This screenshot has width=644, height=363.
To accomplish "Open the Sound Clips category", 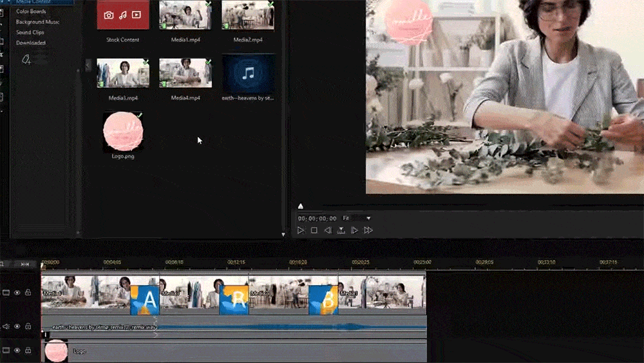I will tap(30, 32).
